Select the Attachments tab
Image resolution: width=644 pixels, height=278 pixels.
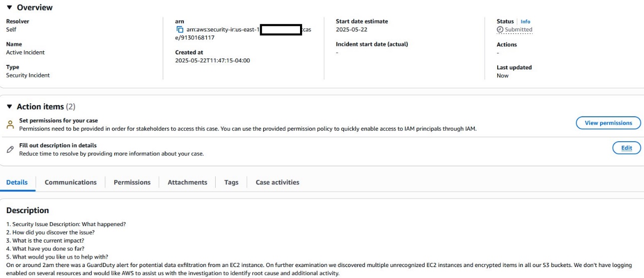187,182
